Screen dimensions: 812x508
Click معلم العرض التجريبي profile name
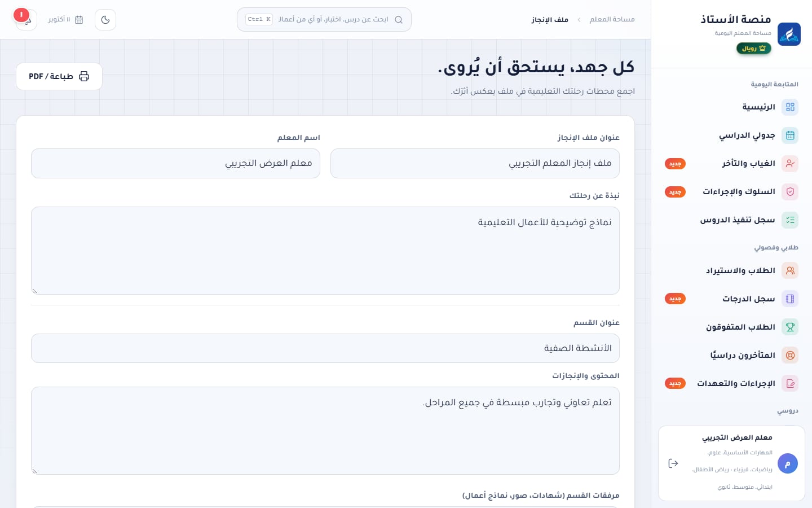737,437
